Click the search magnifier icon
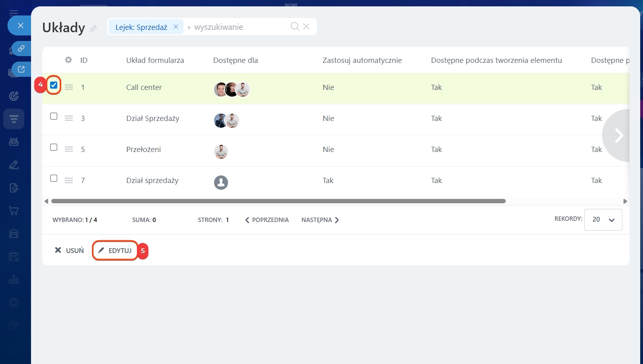 294,27
